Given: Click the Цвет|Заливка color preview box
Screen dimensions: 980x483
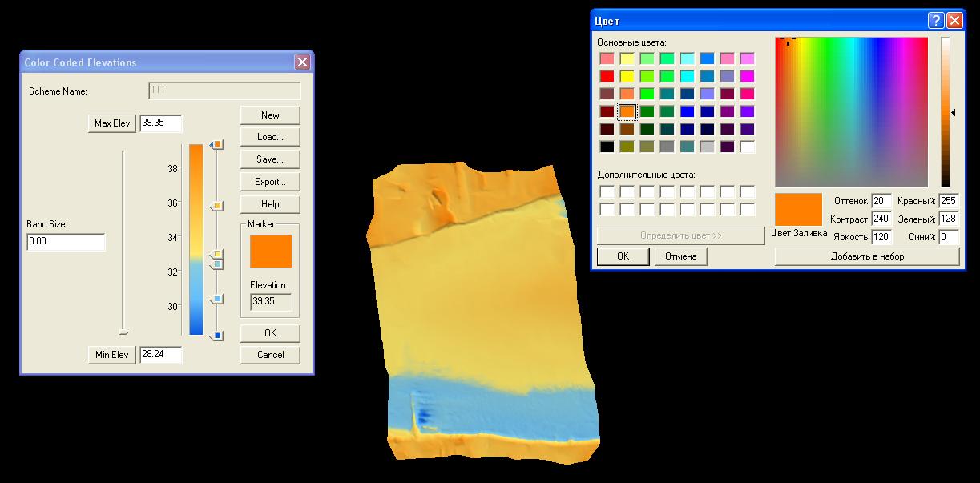Looking at the screenshot, I should pyautogui.click(x=798, y=209).
